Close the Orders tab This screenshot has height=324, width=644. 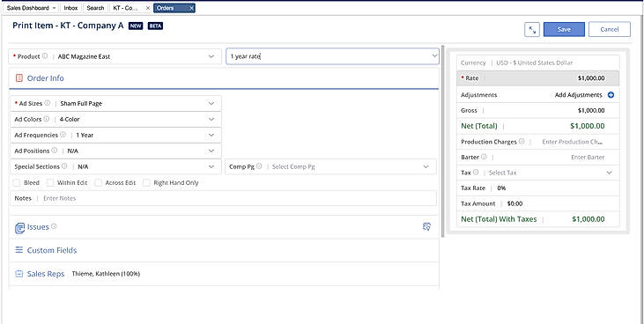tap(191, 8)
